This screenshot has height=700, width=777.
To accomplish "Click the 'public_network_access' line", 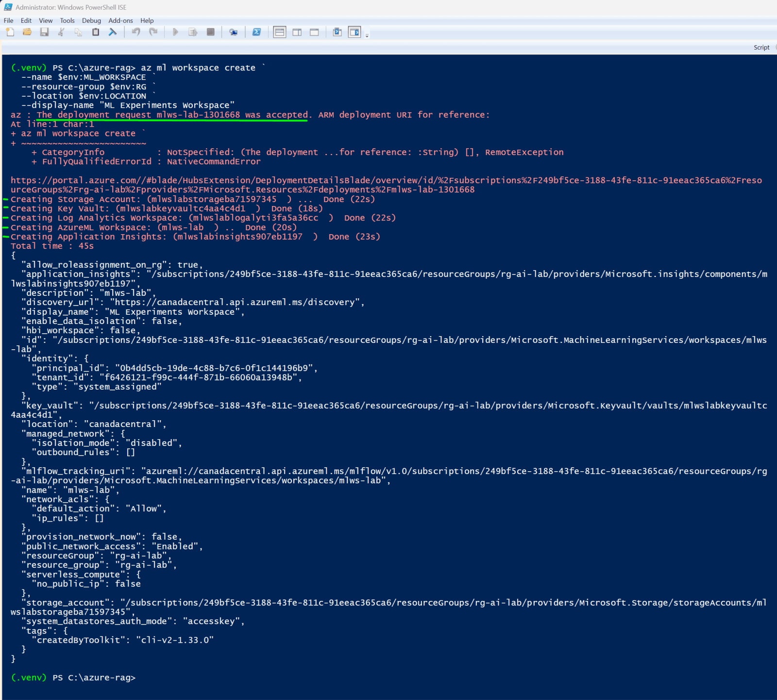I will coord(112,546).
